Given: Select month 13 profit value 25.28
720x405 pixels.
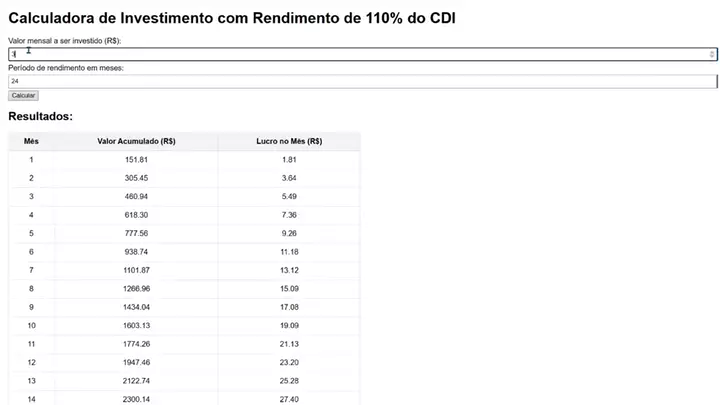Looking at the screenshot, I should tap(289, 380).
